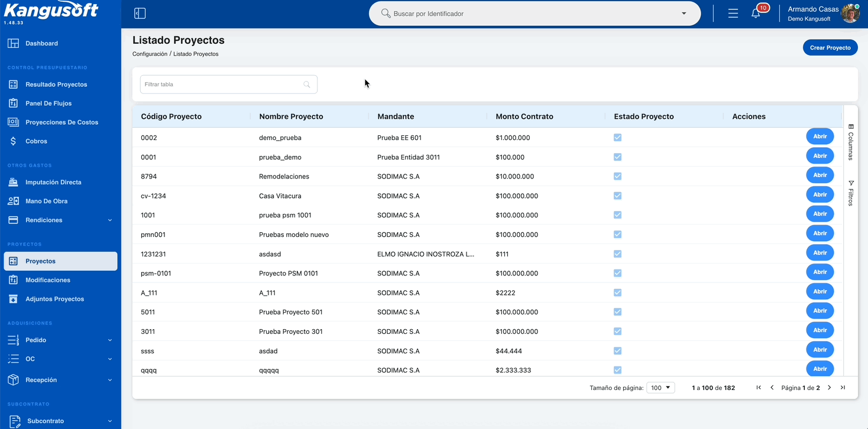
Task: Toggle Estado checkbox for Casa Vitacura
Action: [x=618, y=196]
